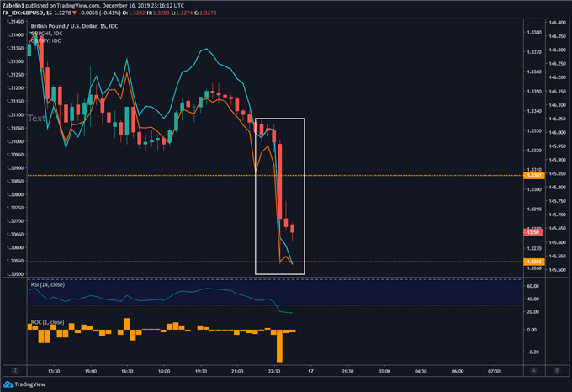Screen dimensions: 572x392
Task: Click the B scale button bottom right
Action: tap(557, 371)
